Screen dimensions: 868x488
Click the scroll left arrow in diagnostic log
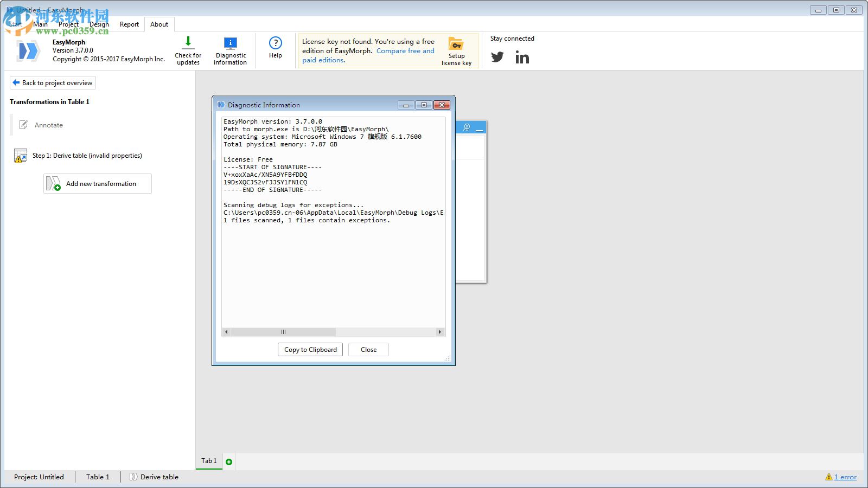pyautogui.click(x=227, y=332)
